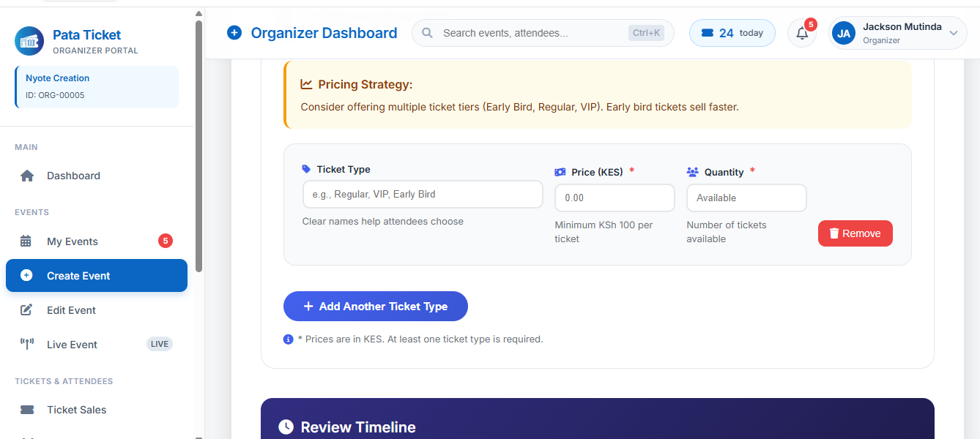980x439 pixels.
Task: Select Create Event in the sidebar
Action: 78,276
